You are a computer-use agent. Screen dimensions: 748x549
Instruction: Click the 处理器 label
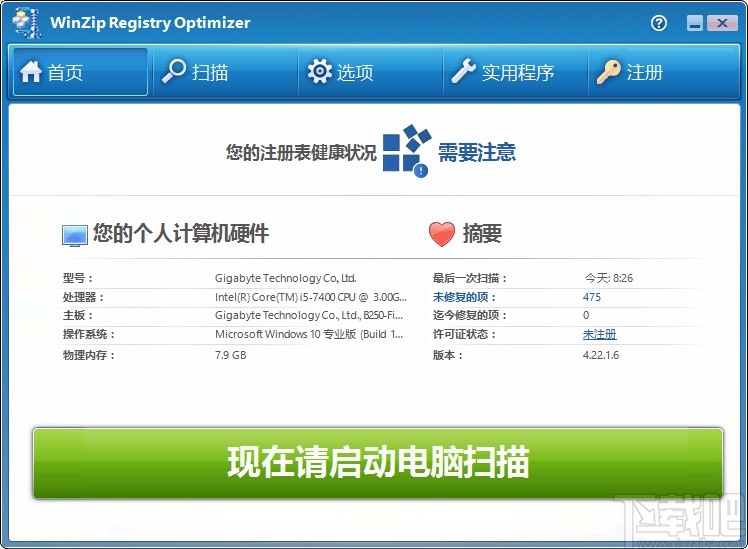(x=83, y=297)
